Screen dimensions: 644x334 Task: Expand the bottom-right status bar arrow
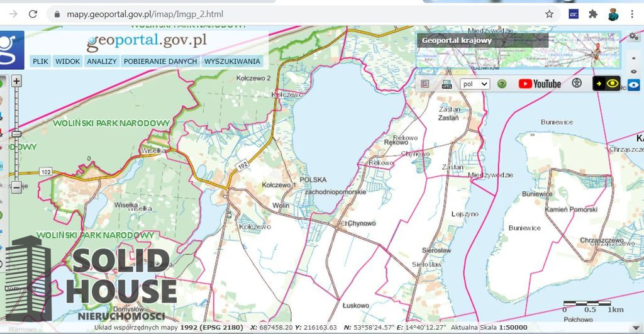[636, 328]
